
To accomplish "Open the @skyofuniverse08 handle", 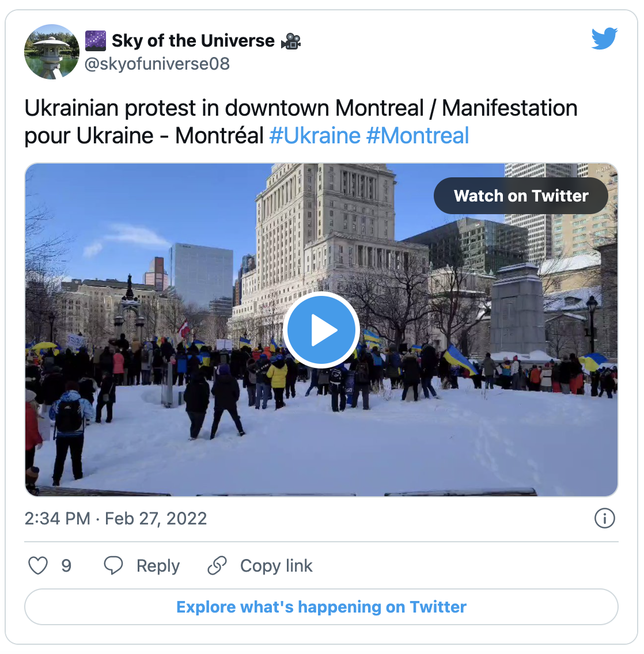I will coord(157,64).
